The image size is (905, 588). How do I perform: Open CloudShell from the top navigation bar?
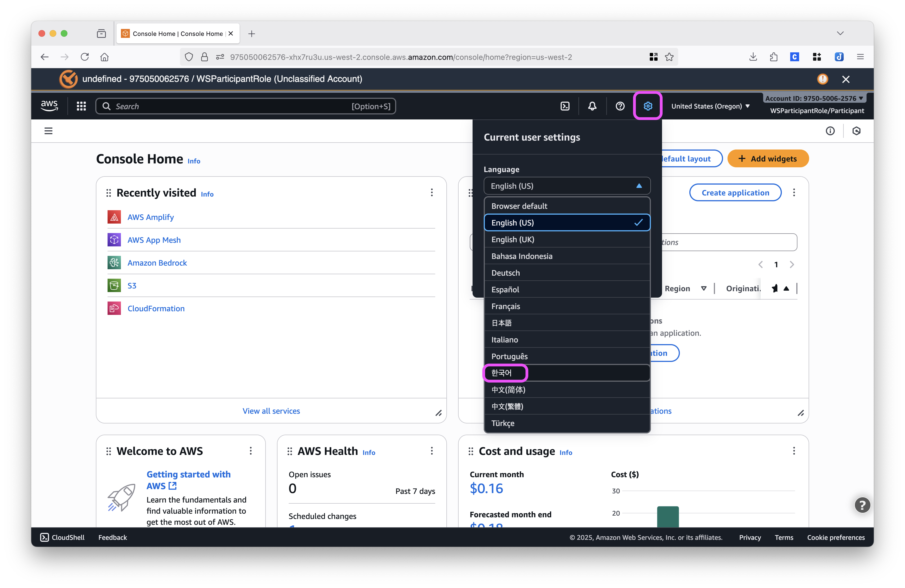565,106
